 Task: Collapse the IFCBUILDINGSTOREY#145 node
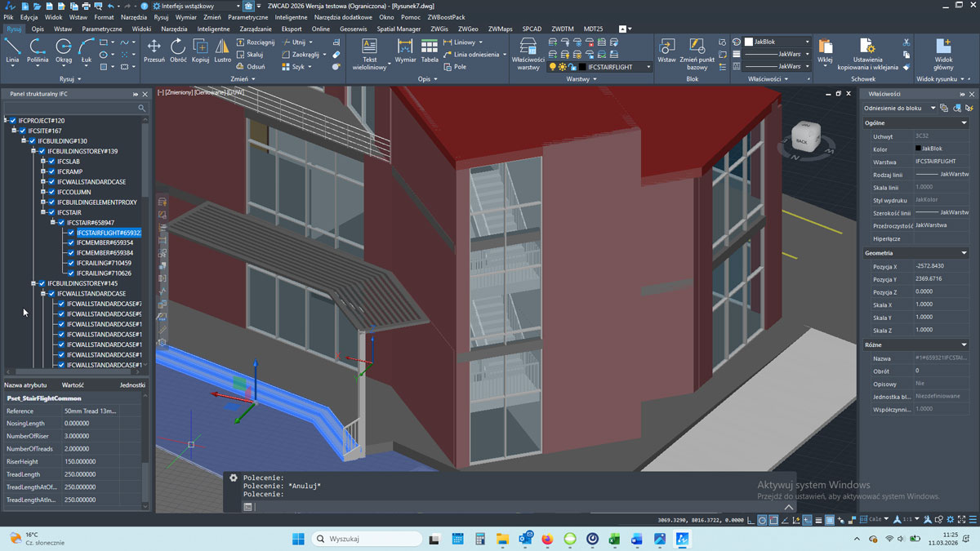[x=33, y=283]
